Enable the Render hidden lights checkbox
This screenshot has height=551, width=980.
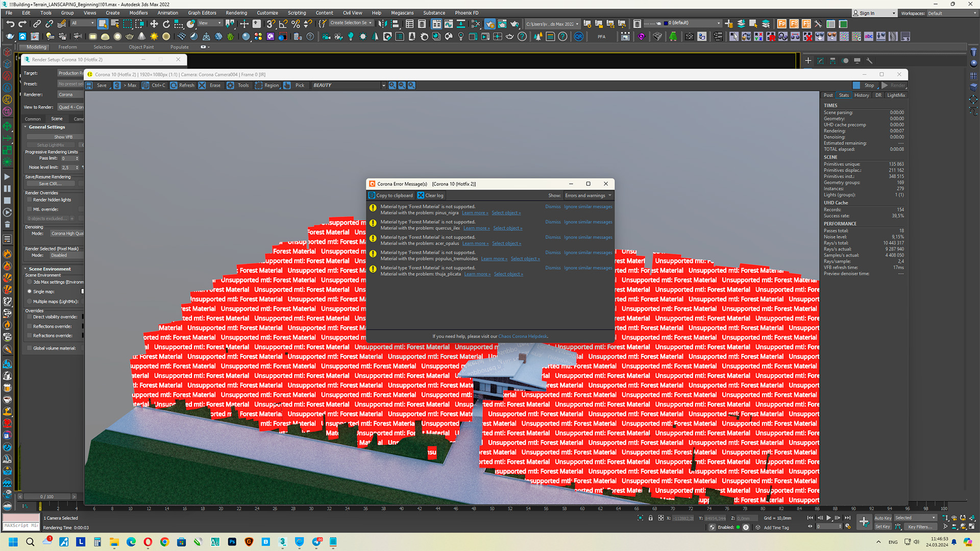pyautogui.click(x=30, y=200)
